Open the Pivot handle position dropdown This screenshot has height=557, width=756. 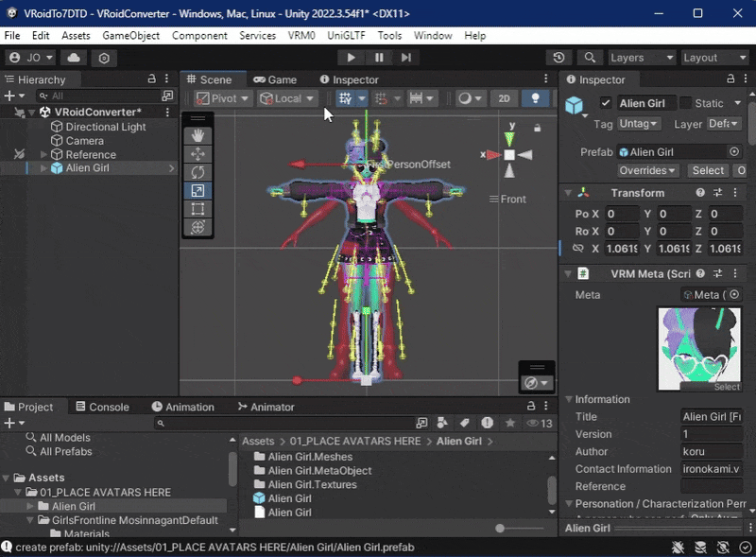(x=223, y=98)
